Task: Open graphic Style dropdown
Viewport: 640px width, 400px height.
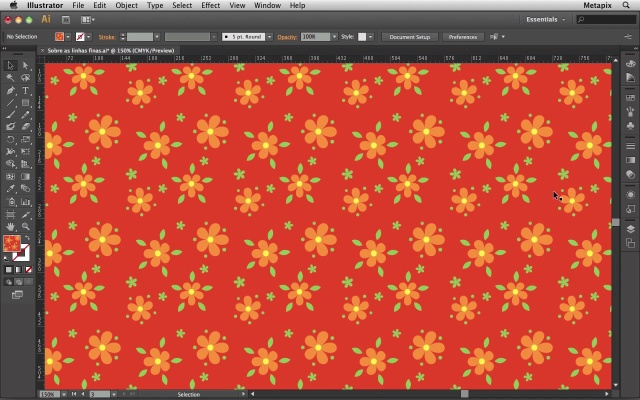Action: tap(370, 37)
